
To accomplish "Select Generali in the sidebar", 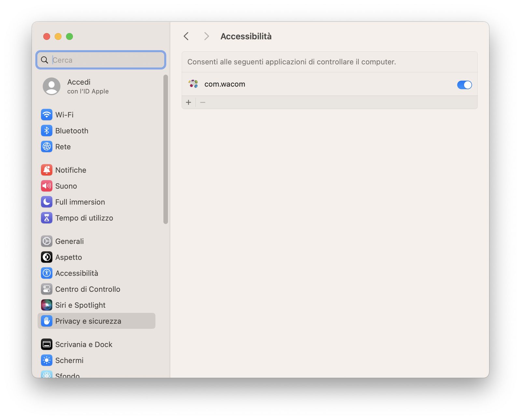I will (x=69, y=241).
